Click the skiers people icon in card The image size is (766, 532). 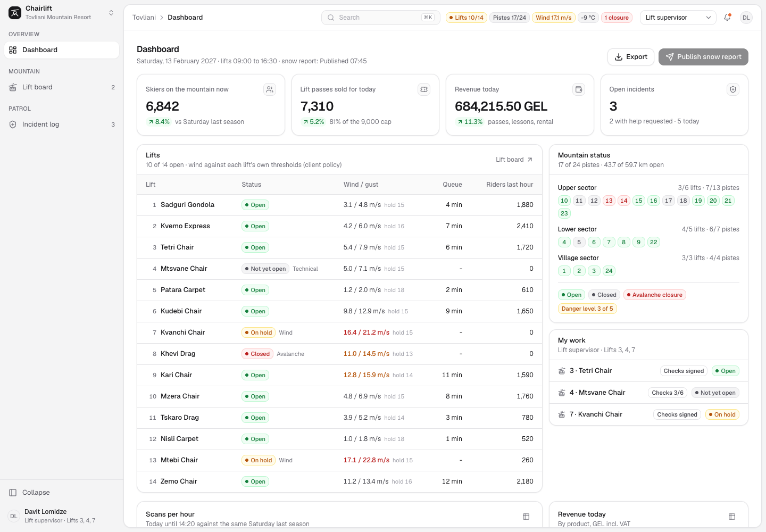[x=270, y=89]
